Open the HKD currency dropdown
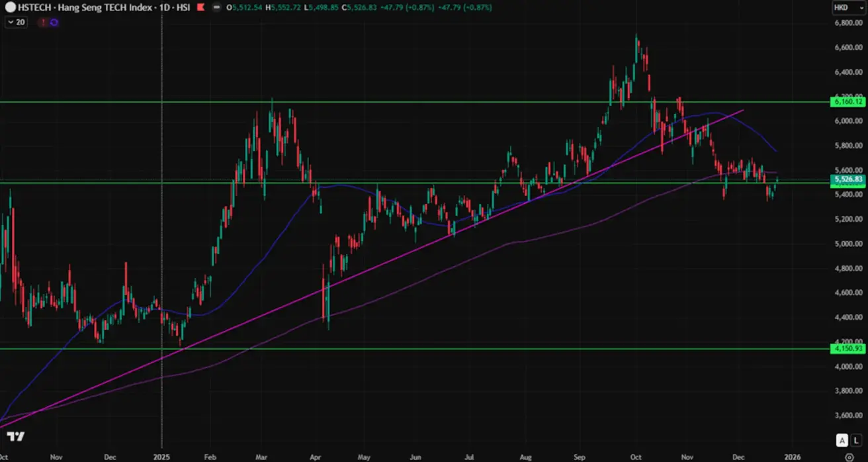Image resolution: width=868 pixels, height=462 pixels. coord(847,8)
